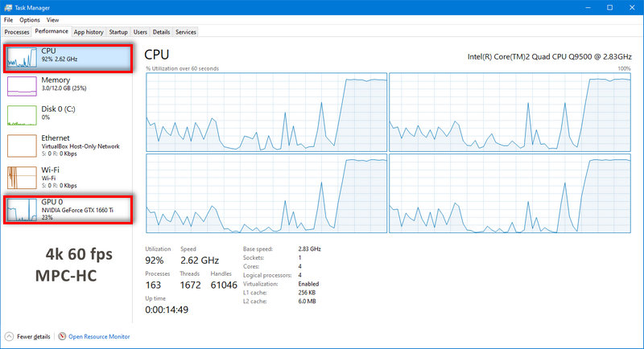
Task: Click the Disk 0 (C:) mini graph
Action: pos(22,115)
